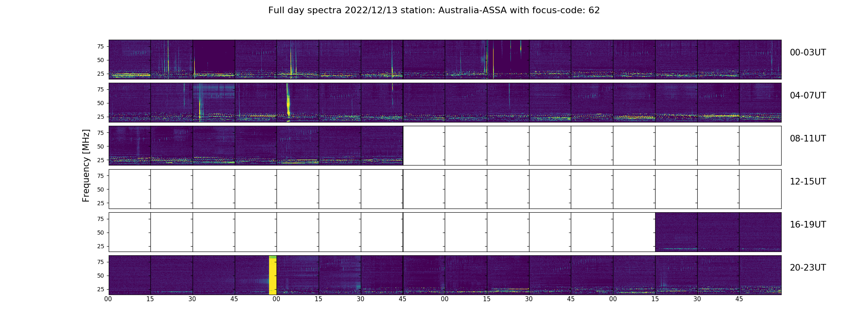Click the 04-07UT row label

808,96
